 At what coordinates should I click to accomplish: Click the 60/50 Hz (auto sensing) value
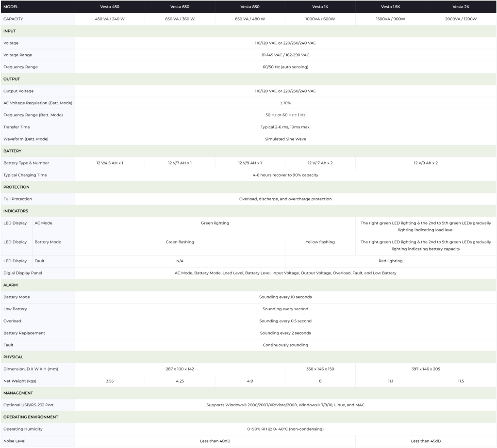[285, 67]
